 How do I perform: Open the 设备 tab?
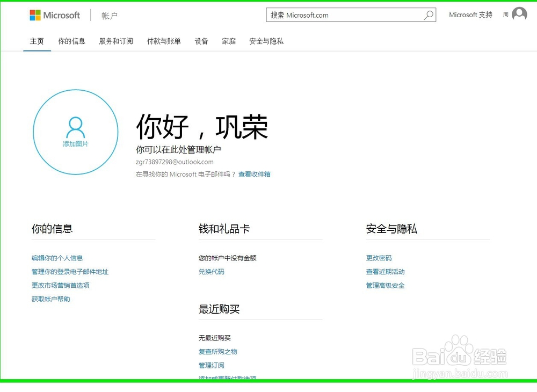[x=201, y=41]
